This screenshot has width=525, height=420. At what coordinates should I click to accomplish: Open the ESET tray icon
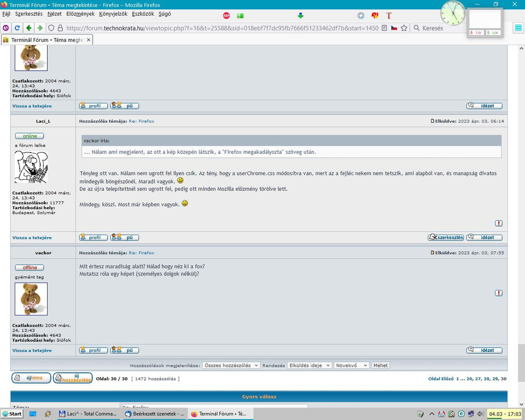(461, 414)
